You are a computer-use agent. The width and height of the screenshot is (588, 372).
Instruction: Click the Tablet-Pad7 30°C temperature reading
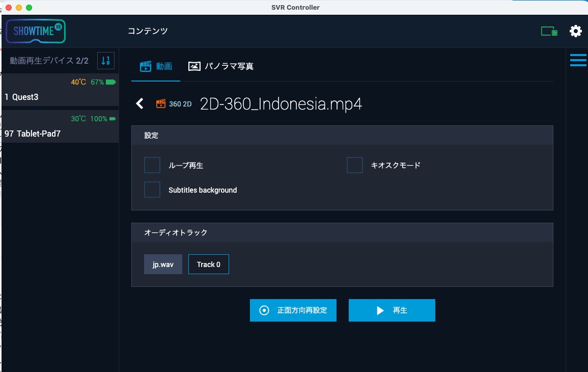point(78,119)
